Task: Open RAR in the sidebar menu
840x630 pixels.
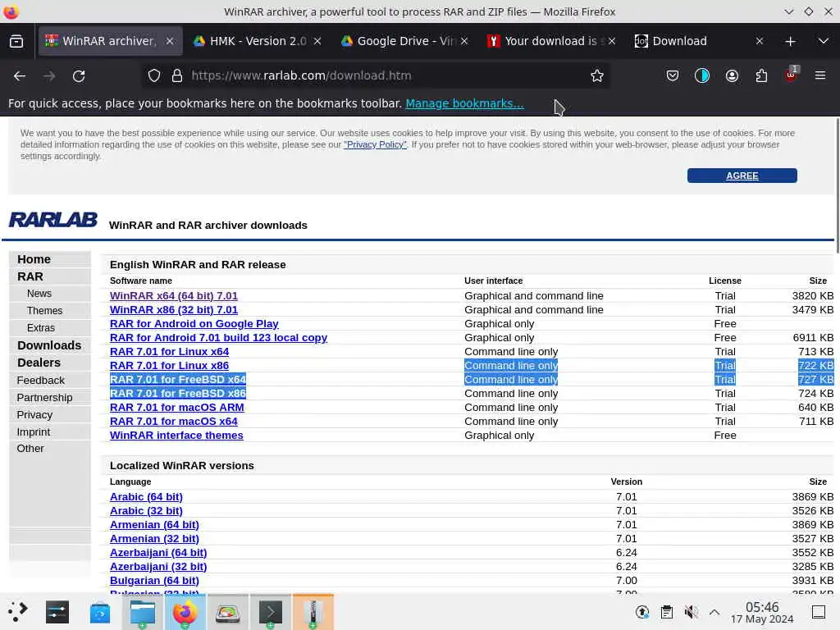Action: pos(30,276)
